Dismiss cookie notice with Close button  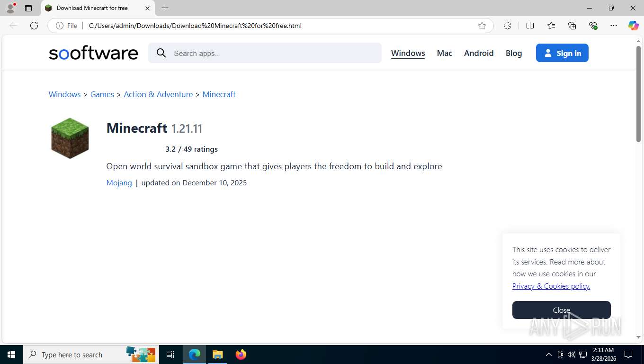pos(562,310)
